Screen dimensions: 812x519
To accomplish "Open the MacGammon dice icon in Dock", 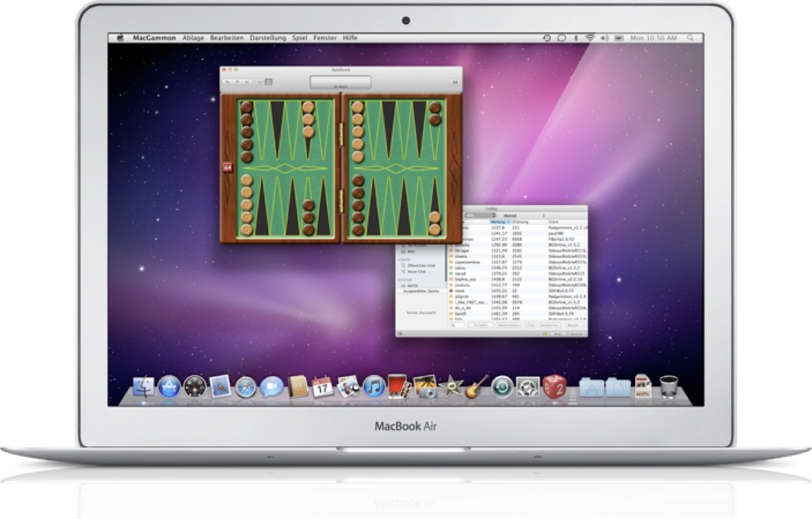I will point(555,387).
